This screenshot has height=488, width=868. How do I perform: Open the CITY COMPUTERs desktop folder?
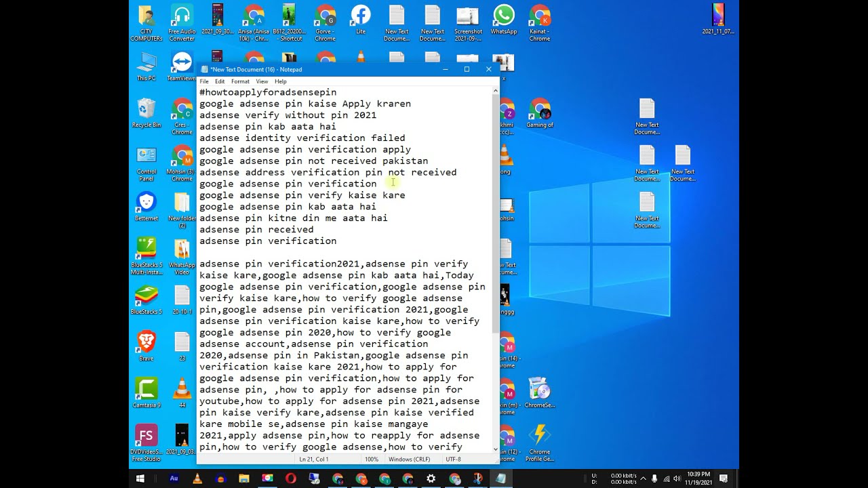pos(146,23)
